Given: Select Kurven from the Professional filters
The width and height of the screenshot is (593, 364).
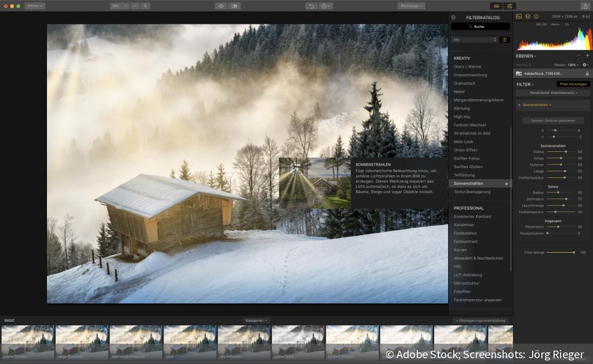Looking at the screenshot, I should pyautogui.click(x=460, y=250).
